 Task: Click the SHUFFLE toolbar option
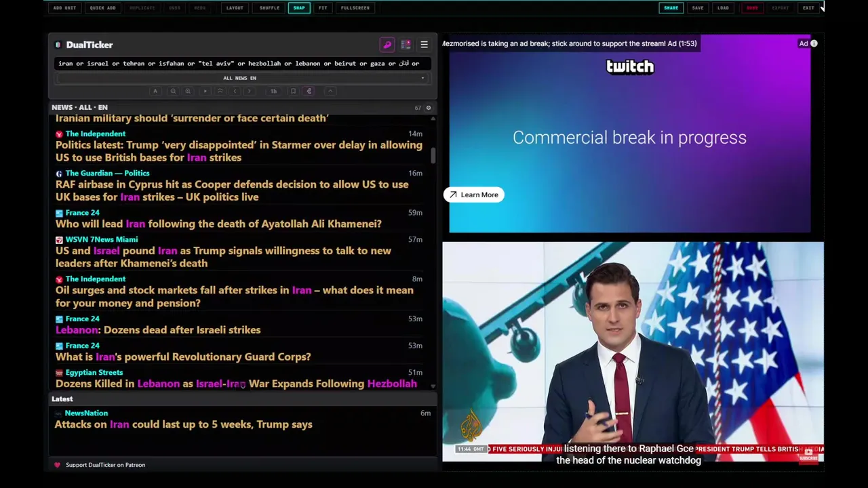click(269, 7)
